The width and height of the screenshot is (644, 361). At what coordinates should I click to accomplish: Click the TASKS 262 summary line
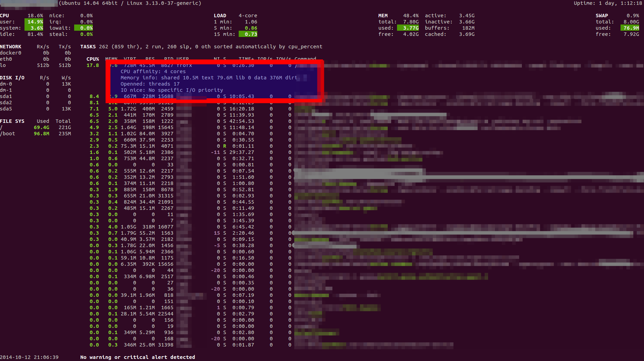(x=201, y=47)
